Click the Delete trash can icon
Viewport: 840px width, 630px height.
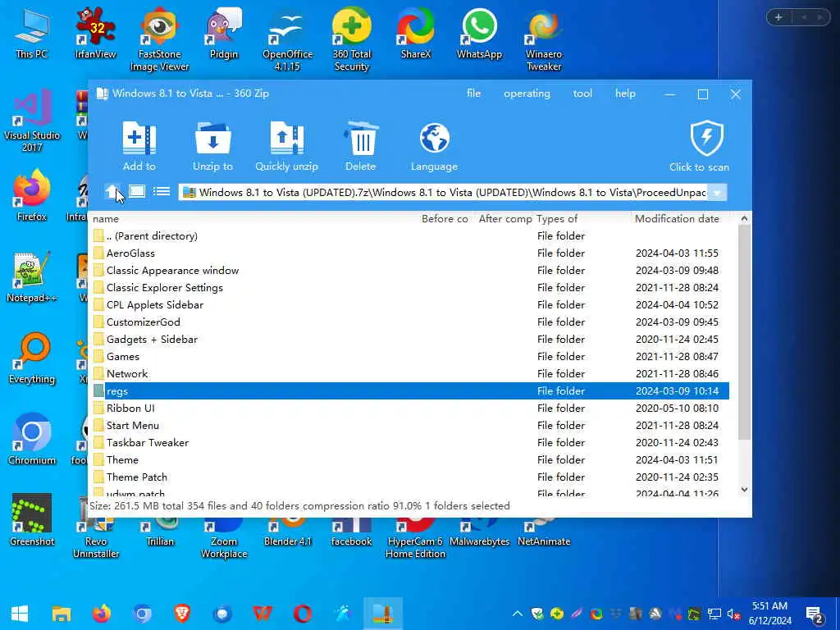361,139
